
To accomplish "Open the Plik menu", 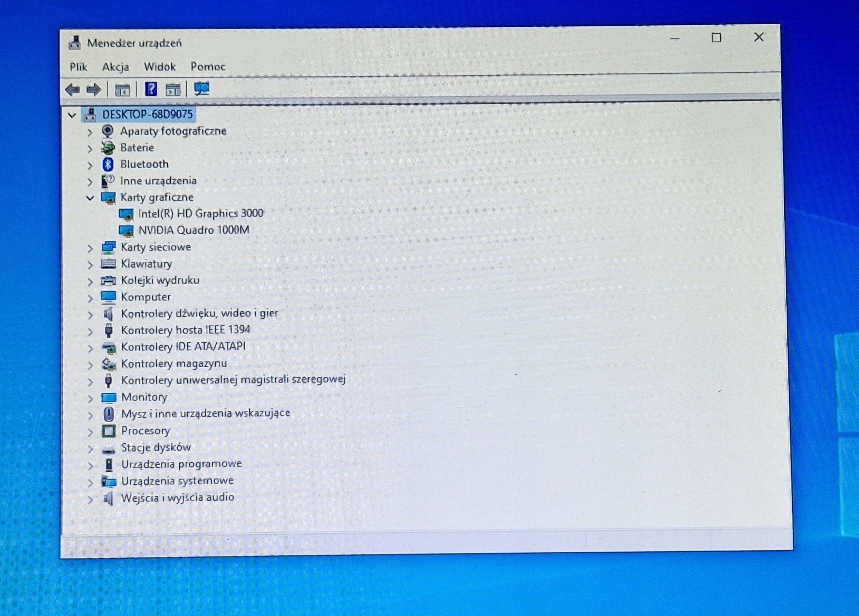I will click(x=78, y=67).
